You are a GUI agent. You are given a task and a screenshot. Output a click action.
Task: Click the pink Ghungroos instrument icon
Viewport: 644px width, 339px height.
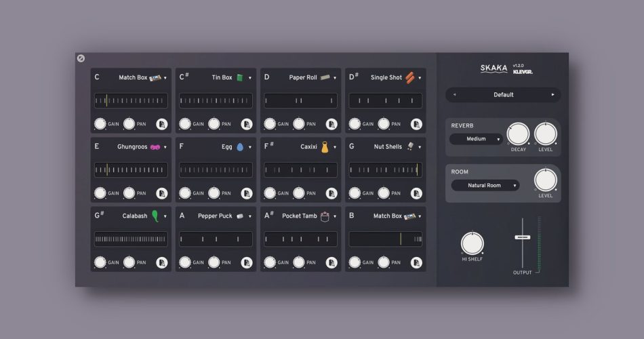[x=155, y=146]
